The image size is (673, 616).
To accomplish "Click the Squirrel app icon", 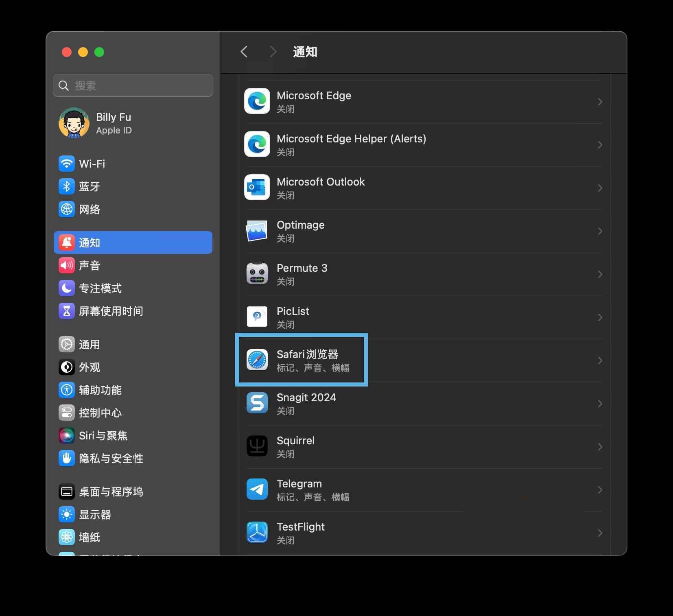I will pyautogui.click(x=257, y=446).
